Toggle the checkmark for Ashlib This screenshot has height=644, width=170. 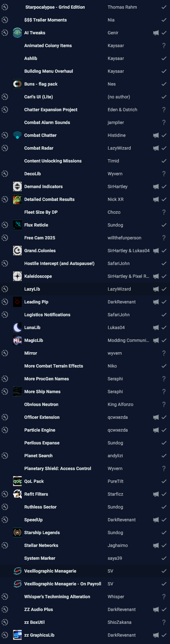point(164,58)
